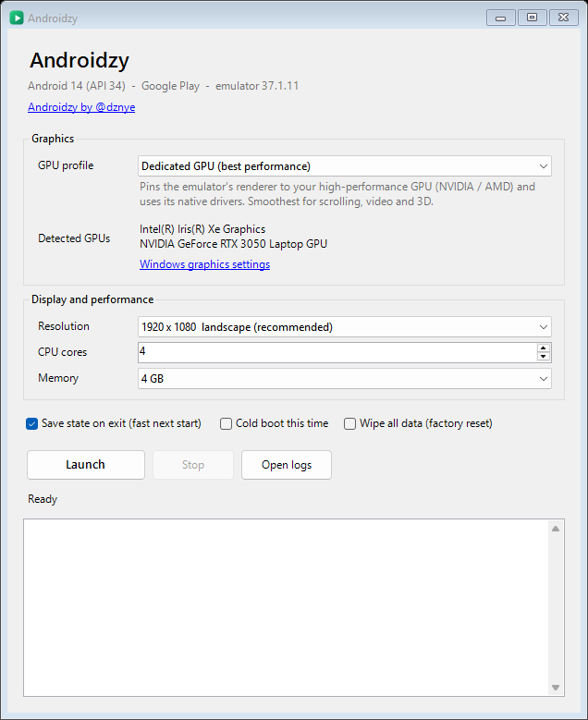
Task: Open the Androidzy by @dznye link
Action: [x=81, y=107]
